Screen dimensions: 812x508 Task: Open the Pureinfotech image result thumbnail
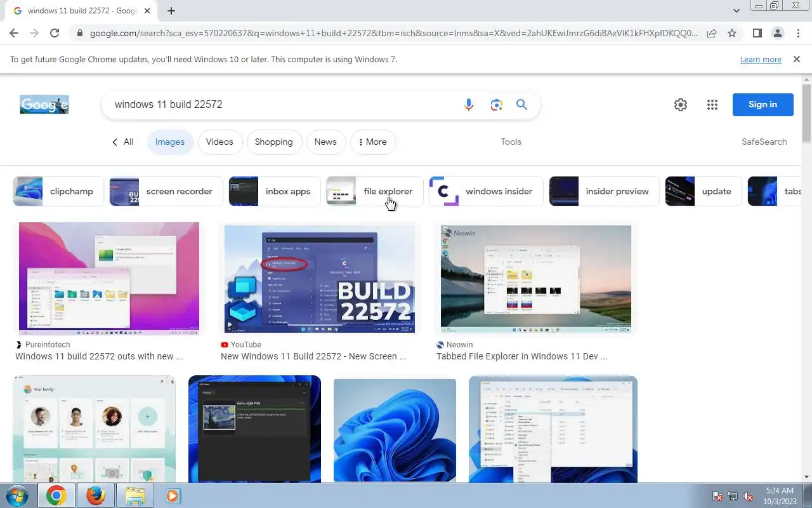pos(109,278)
